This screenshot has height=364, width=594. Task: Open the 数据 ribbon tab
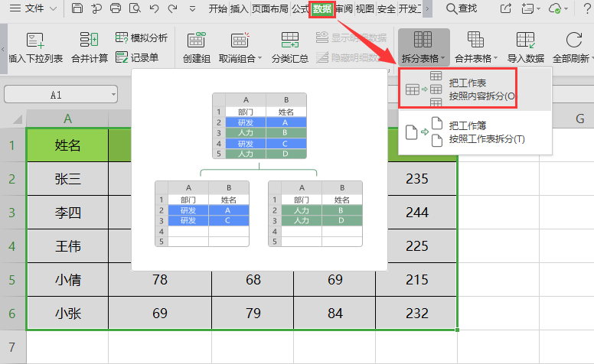pos(322,8)
